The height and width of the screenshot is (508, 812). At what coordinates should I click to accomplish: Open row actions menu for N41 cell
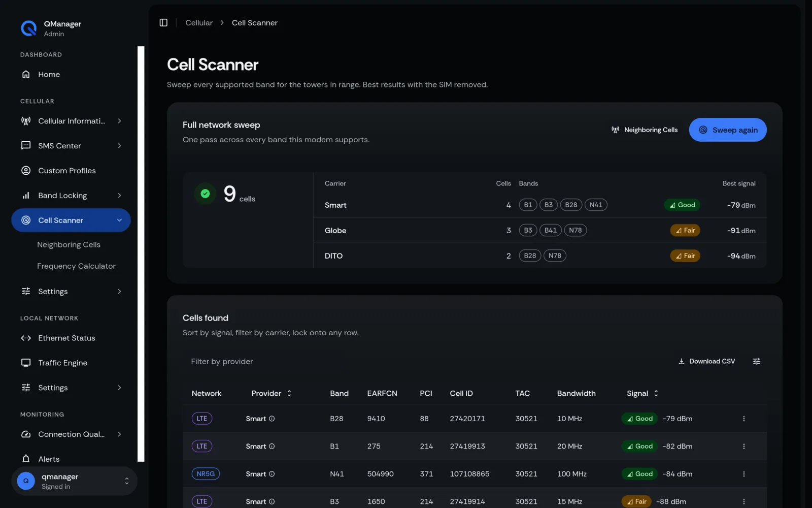[x=744, y=474]
